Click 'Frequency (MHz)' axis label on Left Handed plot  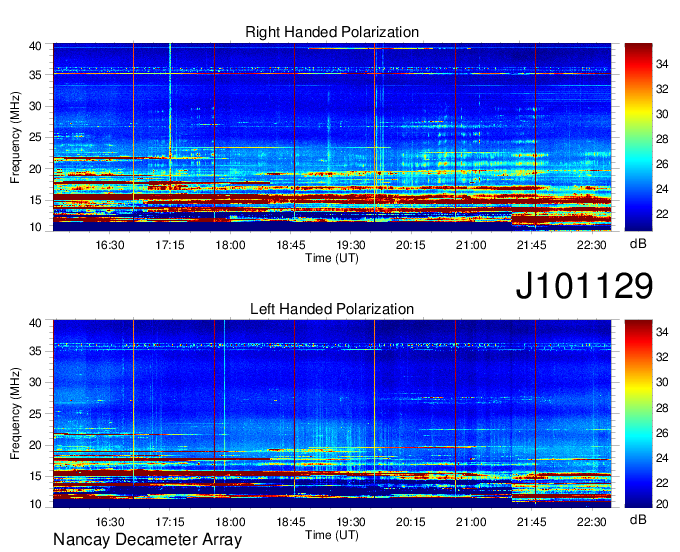click(x=15, y=414)
